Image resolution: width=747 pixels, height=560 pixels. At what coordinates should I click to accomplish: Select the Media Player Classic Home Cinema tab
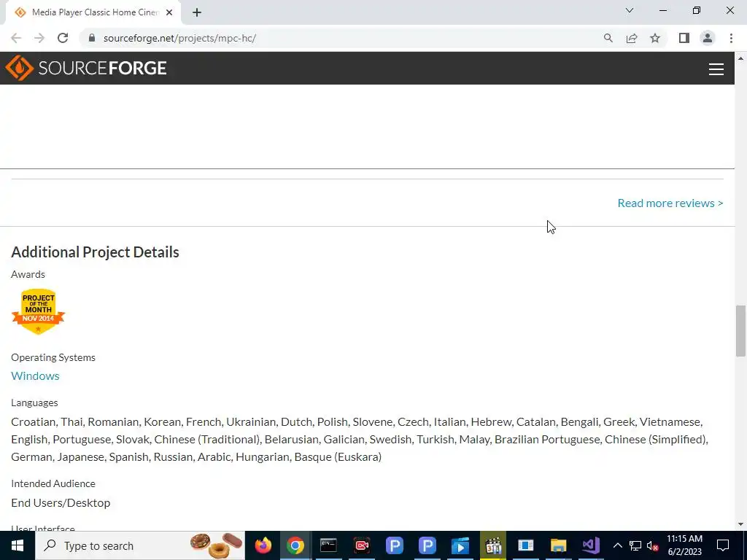point(93,12)
